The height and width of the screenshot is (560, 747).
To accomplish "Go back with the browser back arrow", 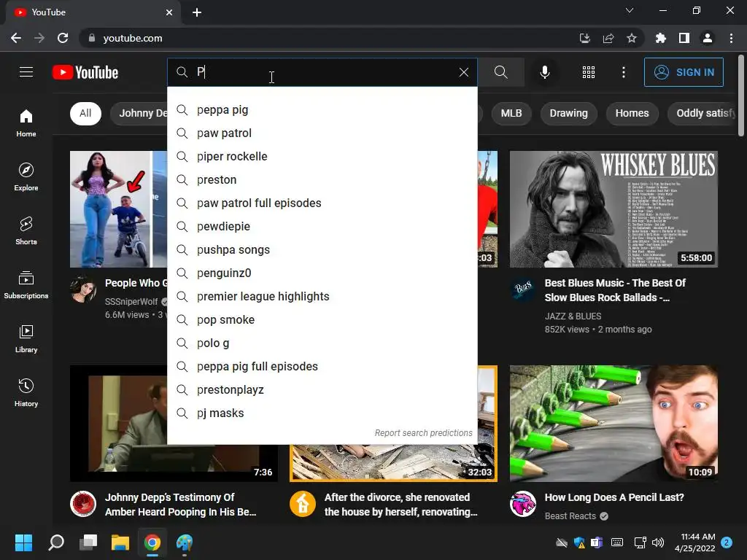I will click(x=16, y=38).
